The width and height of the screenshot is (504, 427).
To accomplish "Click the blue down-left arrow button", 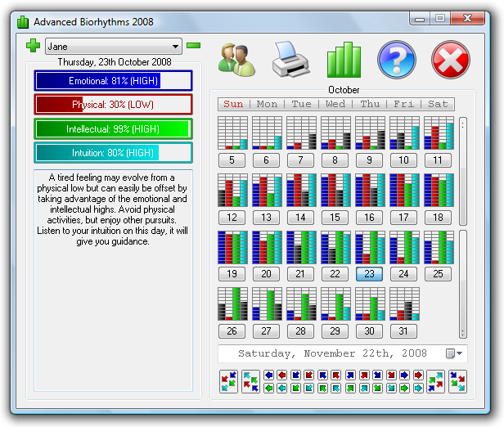I will click(x=295, y=375).
